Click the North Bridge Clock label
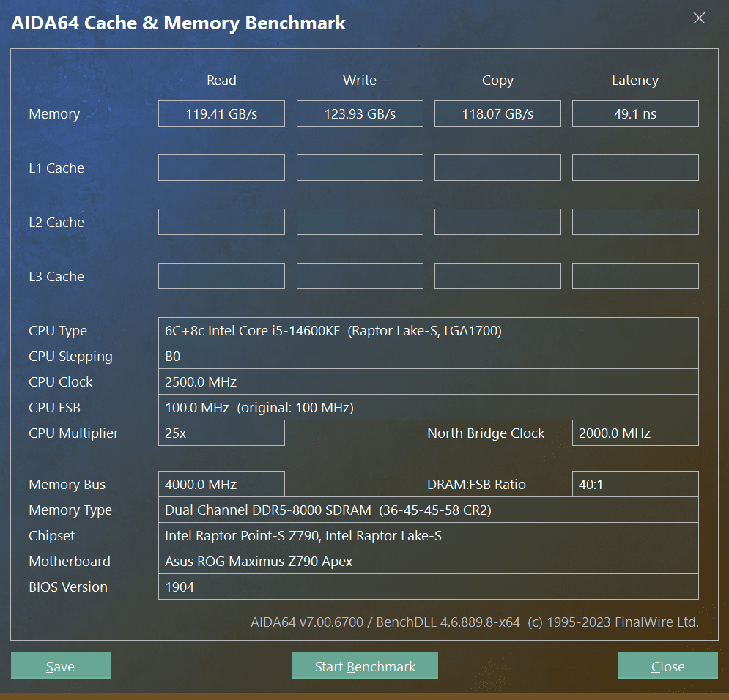 click(486, 433)
